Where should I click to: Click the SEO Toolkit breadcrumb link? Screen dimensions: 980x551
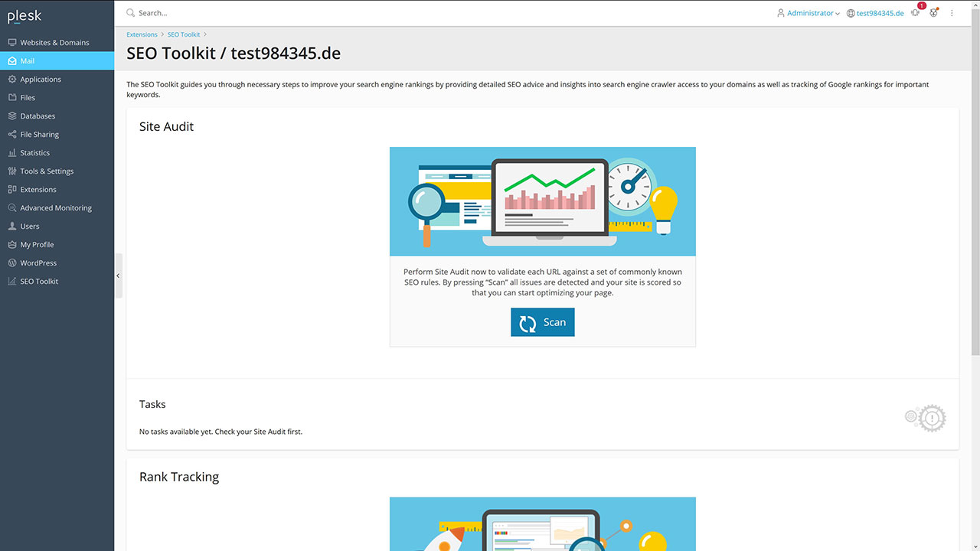point(184,34)
